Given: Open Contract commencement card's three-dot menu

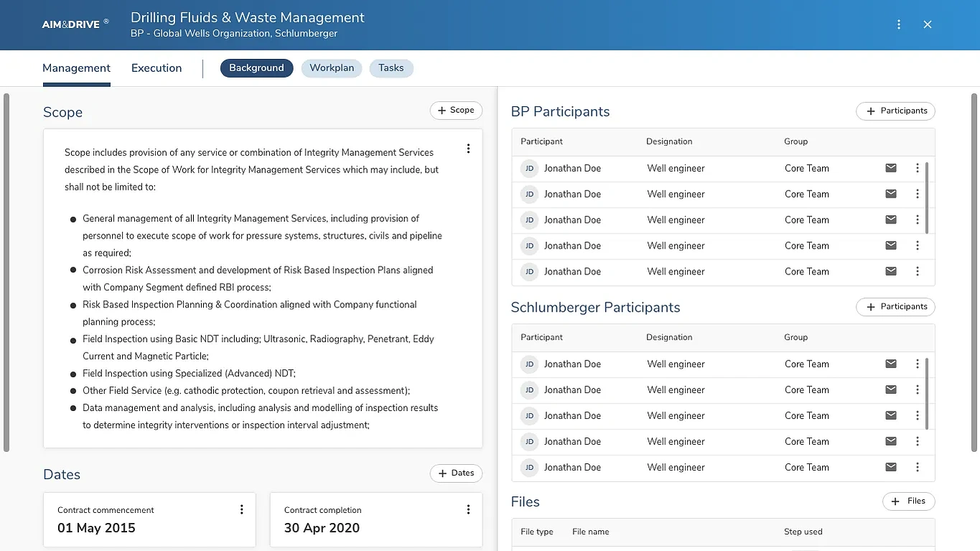Looking at the screenshot, I should [x=242, y=509].
